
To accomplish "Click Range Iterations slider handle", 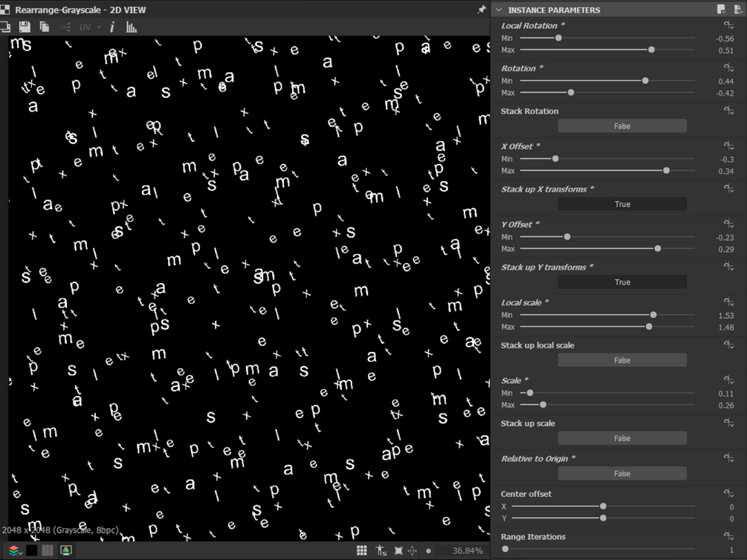I will (x=505, y=549).
